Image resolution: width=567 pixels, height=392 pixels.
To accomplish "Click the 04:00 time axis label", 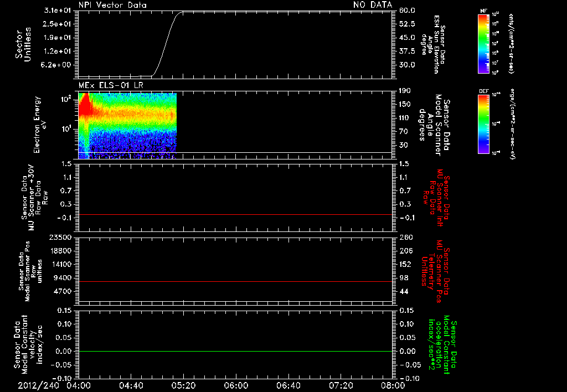I will coord(79,385).
